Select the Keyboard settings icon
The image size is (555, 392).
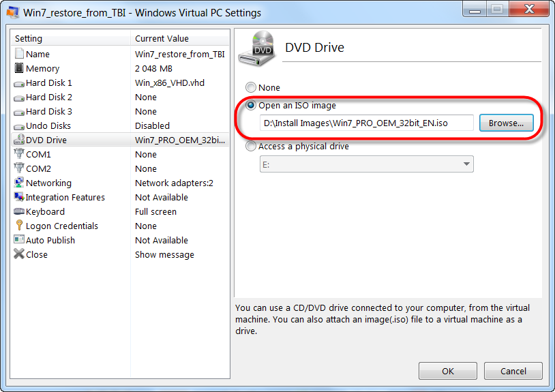click(19, 211)
